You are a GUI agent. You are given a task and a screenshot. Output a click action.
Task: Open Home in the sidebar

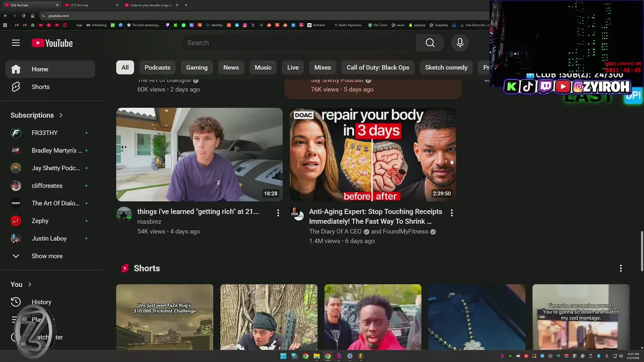pyautogui.click(x=50, y=69)
